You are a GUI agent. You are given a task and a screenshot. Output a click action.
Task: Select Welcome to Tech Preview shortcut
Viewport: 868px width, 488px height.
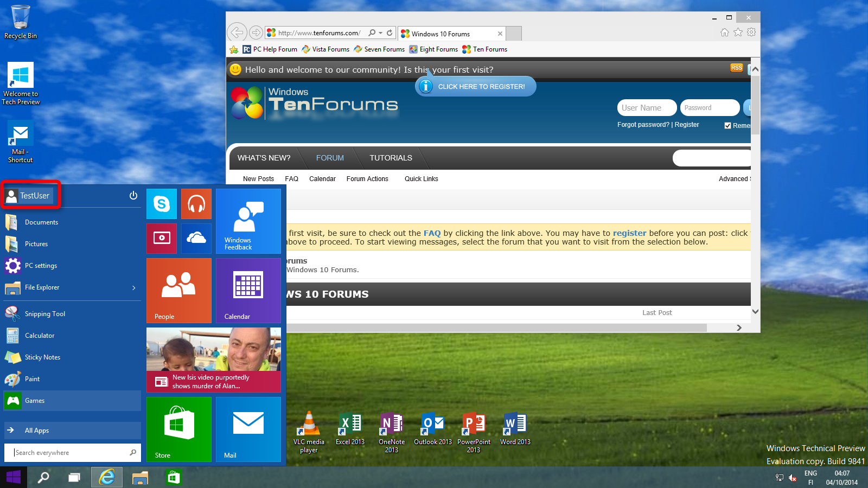point(21,84)
